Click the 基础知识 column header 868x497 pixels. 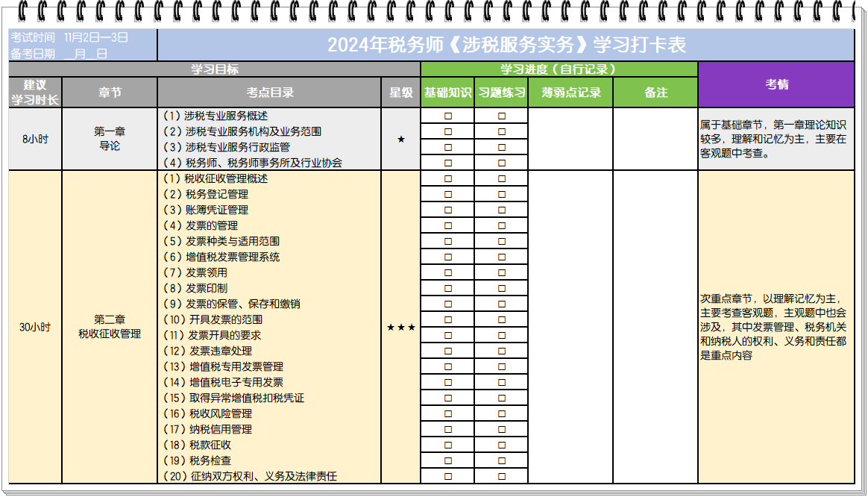[447, 92]
